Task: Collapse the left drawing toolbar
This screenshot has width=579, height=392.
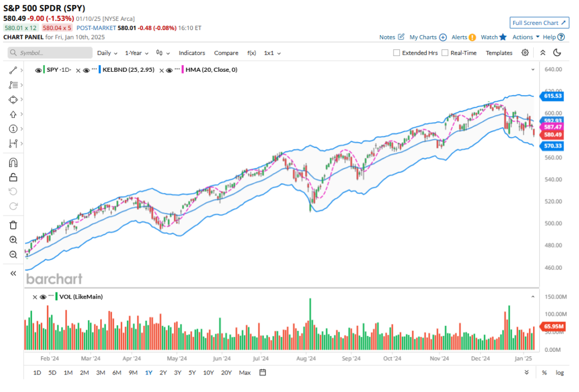Action: click(14, 273)
